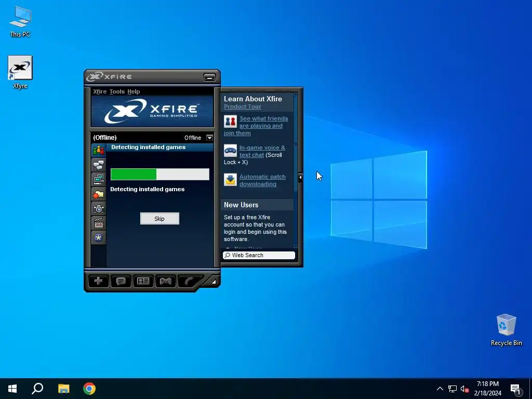Click the Web Search input field
This screenshot has height=399, width=532.
tap(259, 255)
